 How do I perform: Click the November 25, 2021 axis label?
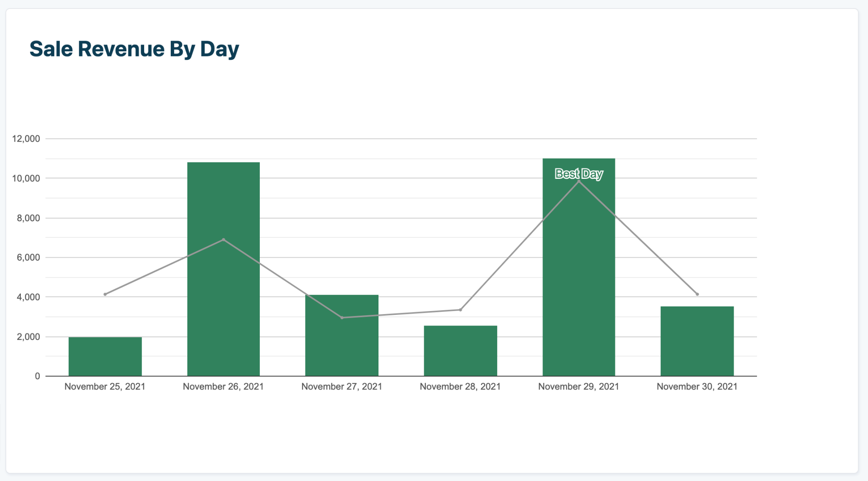point(105,386)
